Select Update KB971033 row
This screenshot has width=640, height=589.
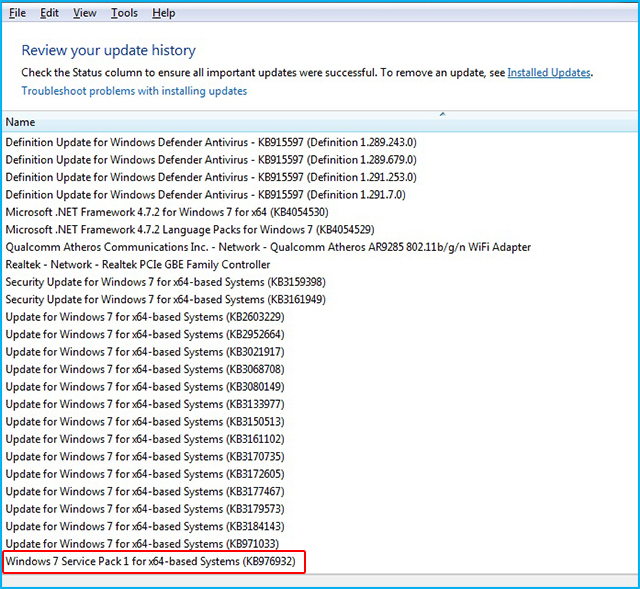click(142, 544)
